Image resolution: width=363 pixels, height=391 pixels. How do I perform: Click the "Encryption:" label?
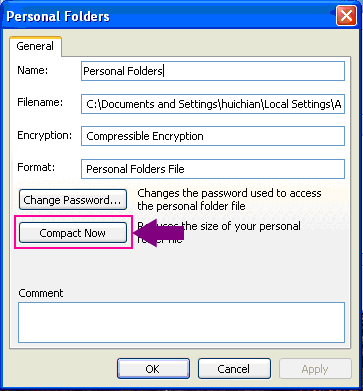[44, 135]
